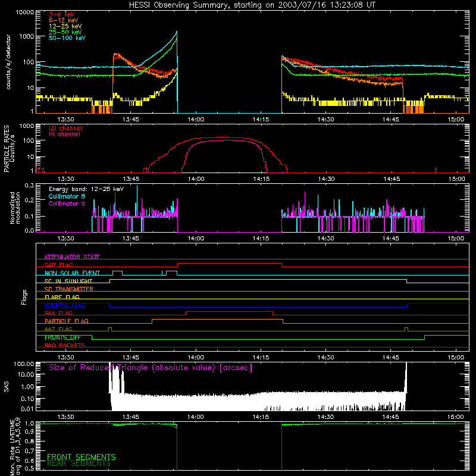Select the 'Energy band: 12-25 keV' caption
Image resolution: width=476 pixels, height=476 pixels.
[x=86, y=189]
